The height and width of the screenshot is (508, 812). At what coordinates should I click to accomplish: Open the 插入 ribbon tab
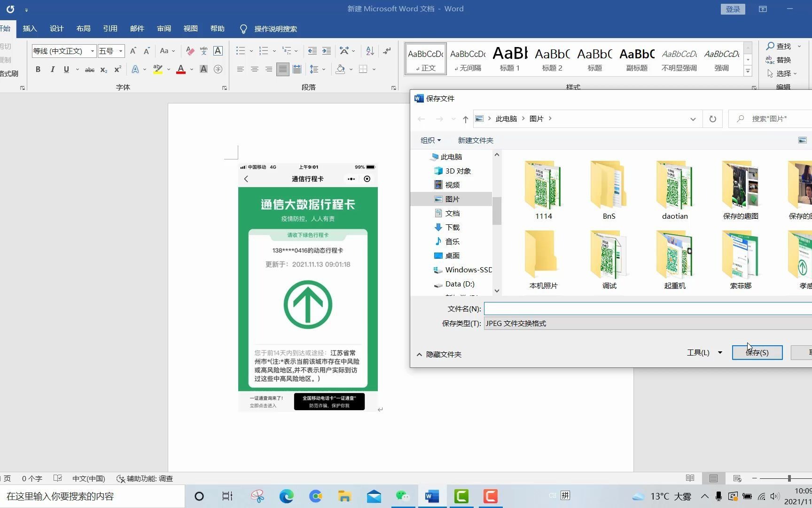[30, 29]
